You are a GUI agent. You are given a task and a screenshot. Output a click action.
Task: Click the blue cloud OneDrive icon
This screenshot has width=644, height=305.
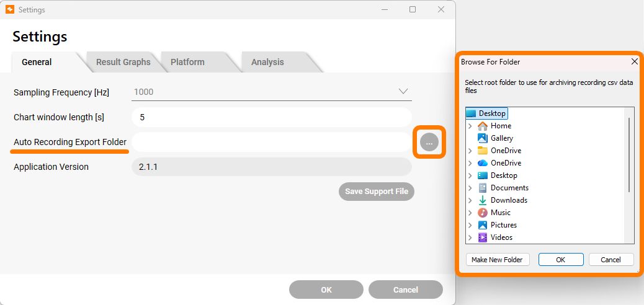pos(483,163)
